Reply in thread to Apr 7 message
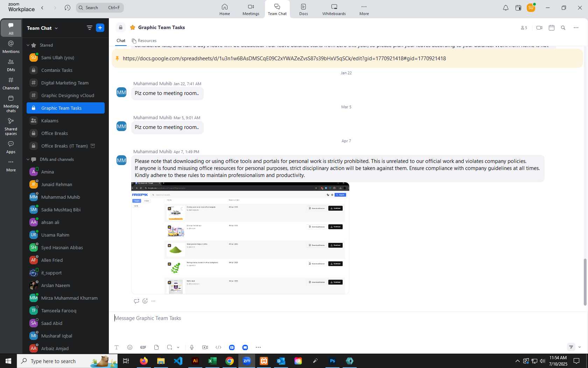 point(136,301)
